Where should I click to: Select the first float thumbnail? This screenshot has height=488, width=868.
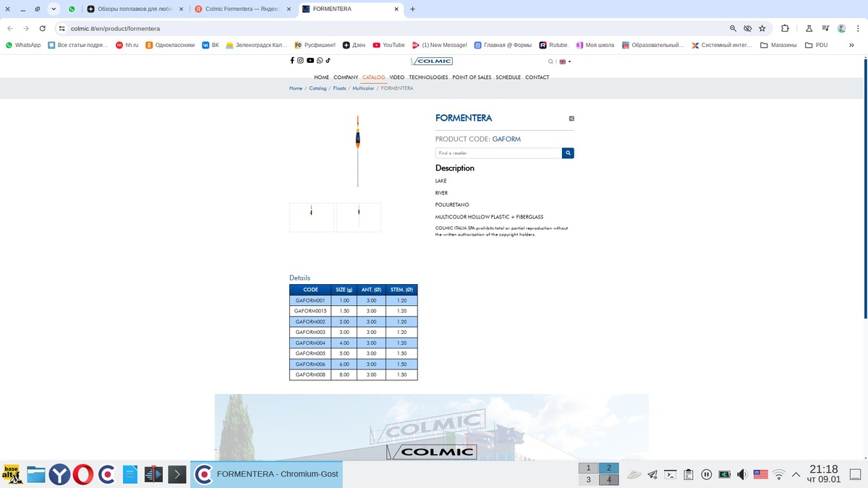click(x=312, y=218)
